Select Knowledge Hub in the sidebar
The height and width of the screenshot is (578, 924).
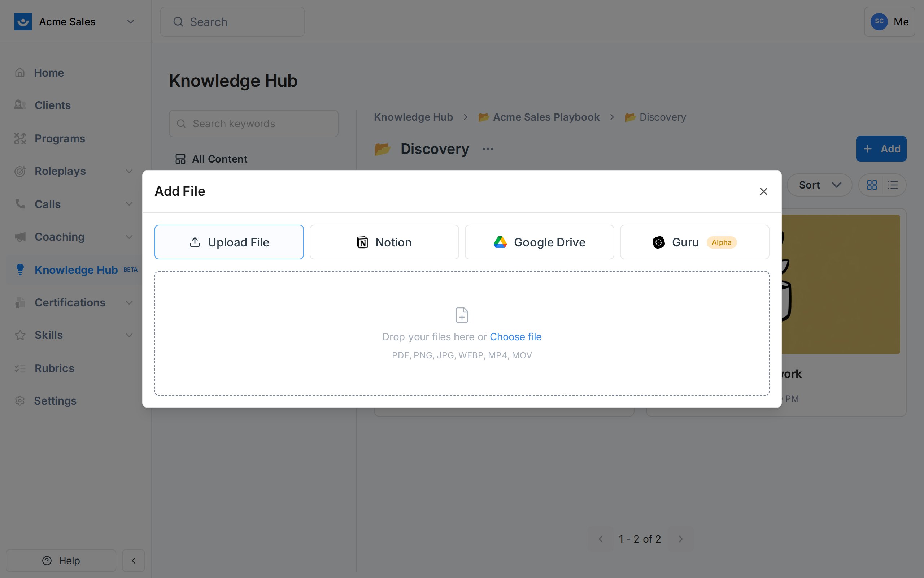click(x=76, y=270)
